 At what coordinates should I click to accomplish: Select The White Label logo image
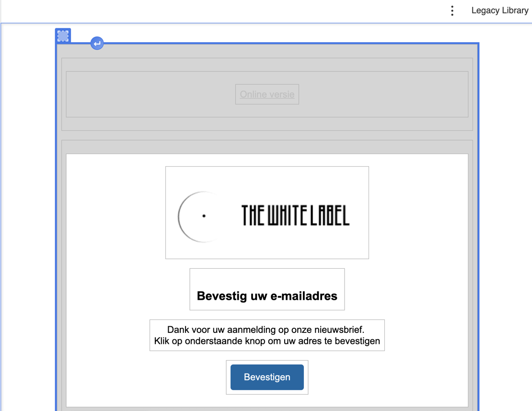pyautogui.click(x=267, y=213)
